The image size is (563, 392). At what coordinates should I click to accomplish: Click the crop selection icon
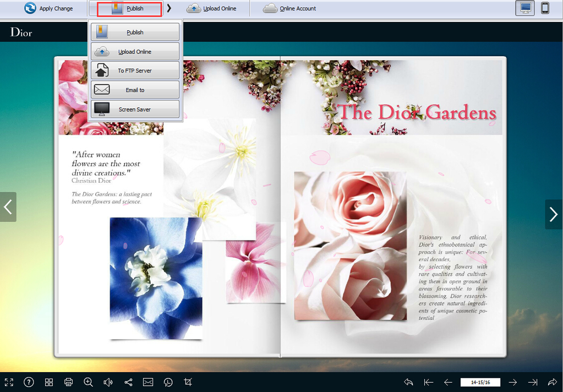(188, 382)
